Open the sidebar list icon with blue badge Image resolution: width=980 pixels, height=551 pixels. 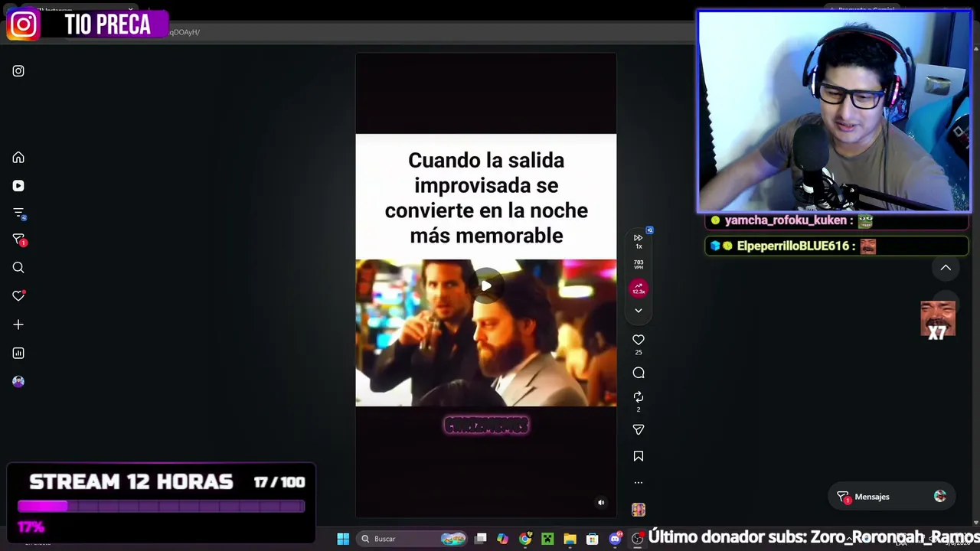pyautogui.click(x=19, y=214)
